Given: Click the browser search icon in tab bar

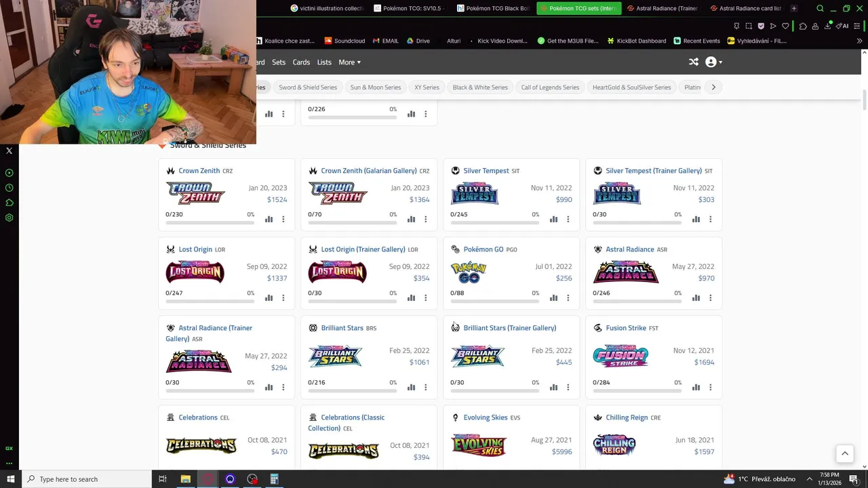Looking at the screenshot, I should (820, 9).
